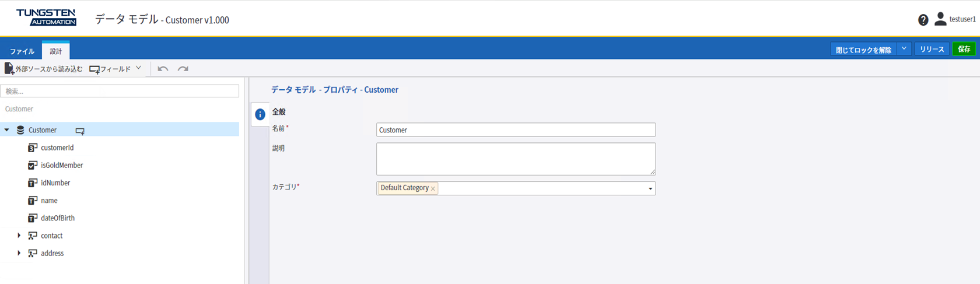
Task: Open the testuser1 user profile icon
Action: click(940, 19)
